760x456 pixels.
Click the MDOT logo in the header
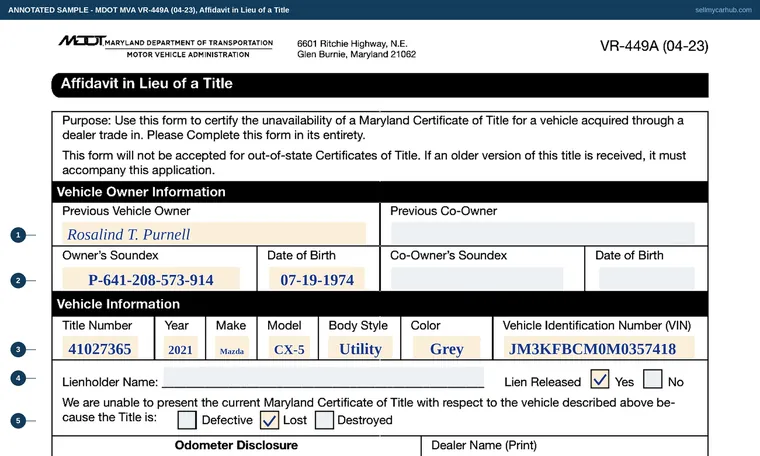pyautogui.click(x=82, y=41)
